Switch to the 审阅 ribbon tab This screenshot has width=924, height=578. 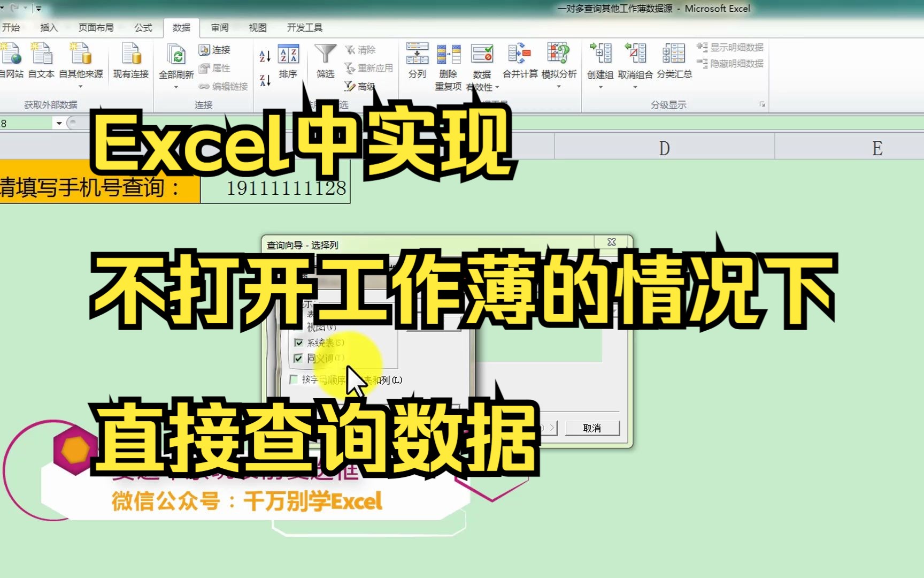click(219, 27)
